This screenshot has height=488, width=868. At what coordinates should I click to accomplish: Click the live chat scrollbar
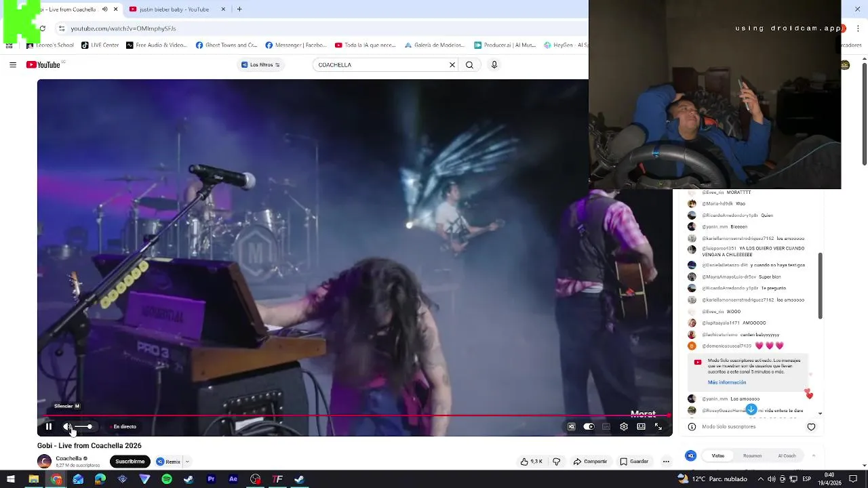click(821, 286)
